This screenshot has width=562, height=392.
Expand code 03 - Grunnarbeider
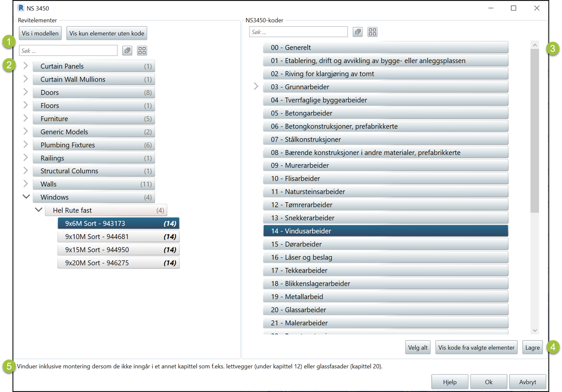pyautogui.click(x=256, y=87)
